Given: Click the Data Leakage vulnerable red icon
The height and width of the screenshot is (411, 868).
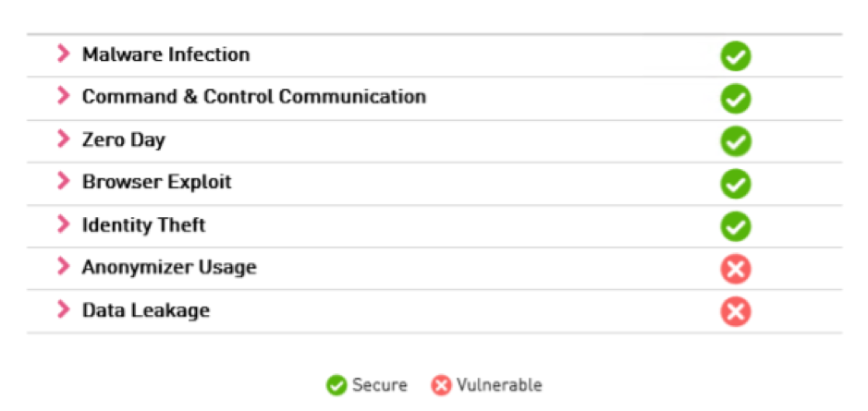Looking at the screenshot, I should [735, 312].
